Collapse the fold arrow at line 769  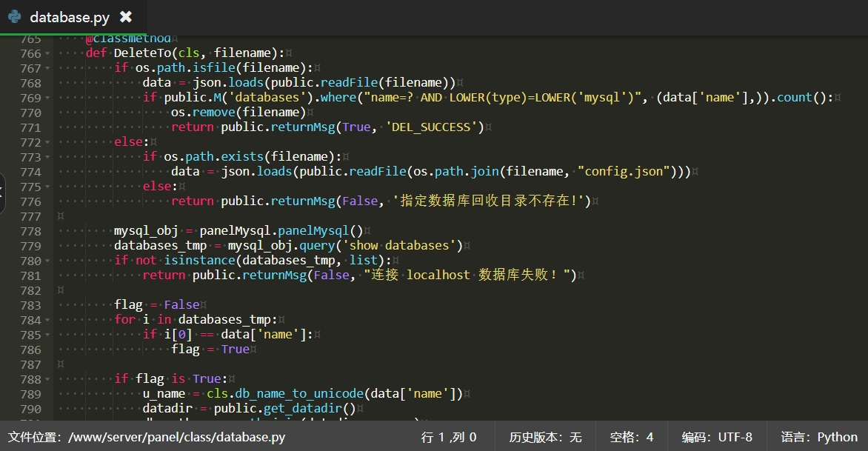coord(47,98)
